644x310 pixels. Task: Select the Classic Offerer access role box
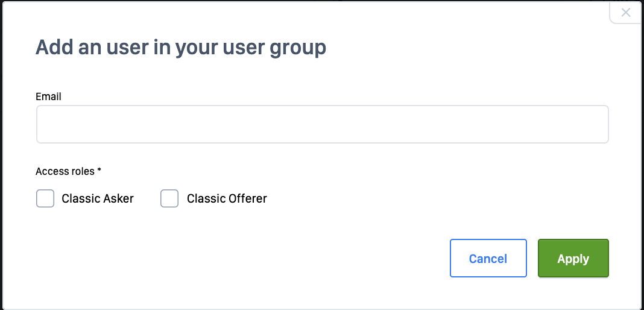coord(169,198)
